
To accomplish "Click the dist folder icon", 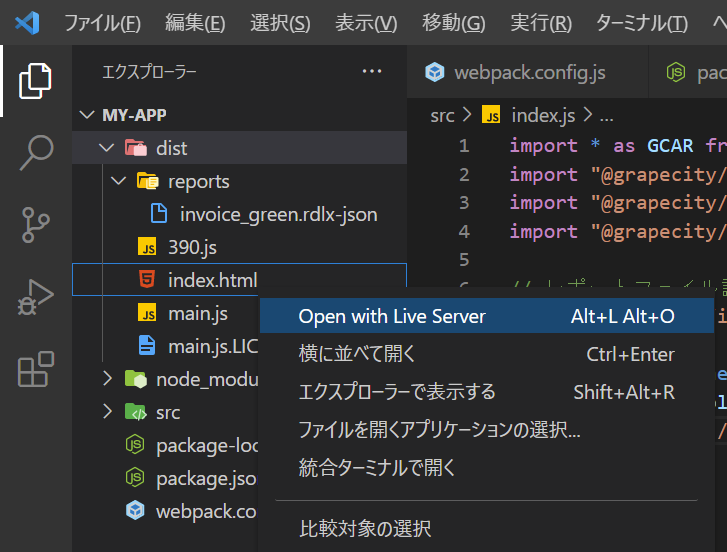I will click(136, 148).
